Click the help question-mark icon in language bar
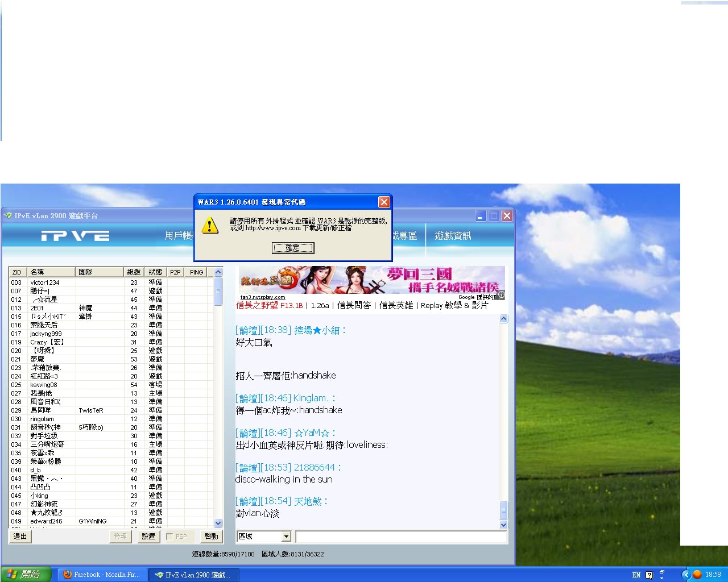 (650, 575)
